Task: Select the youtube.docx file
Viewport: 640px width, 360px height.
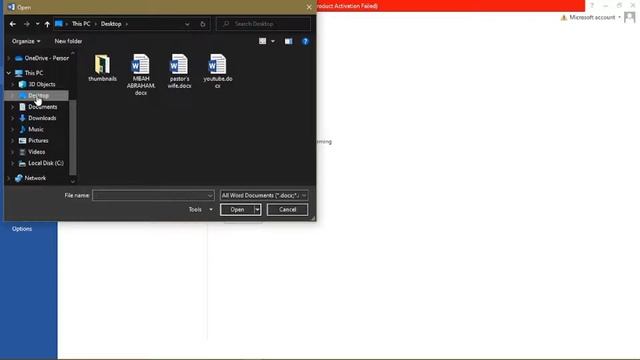Action: click(218, 71)
